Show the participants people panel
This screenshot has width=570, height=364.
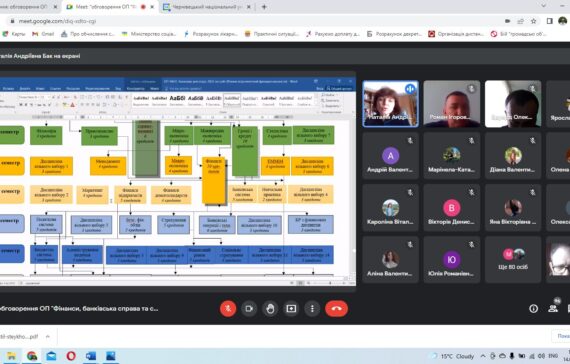553,309
